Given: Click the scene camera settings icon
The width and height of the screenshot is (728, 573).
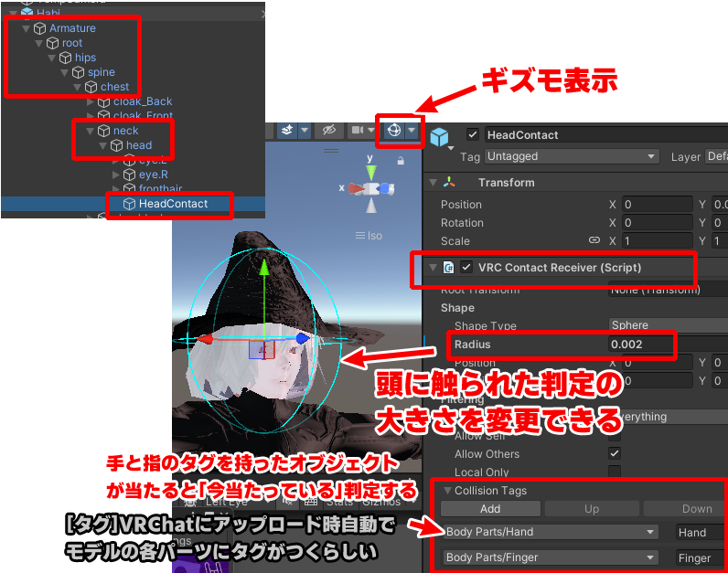Looking at the screenshot, I should point(358,130).
